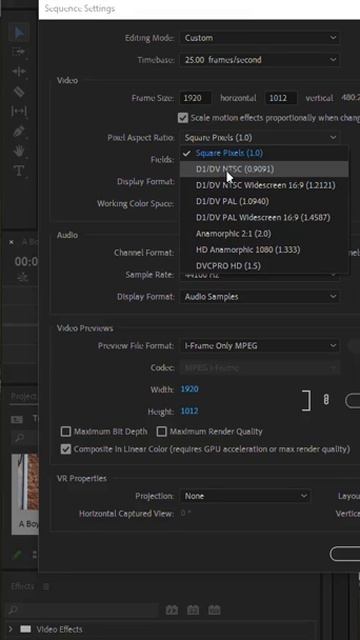Click the timeline timecode display
Image resolution: width=360 pixels, height=640 pixels.
[26, 262]
